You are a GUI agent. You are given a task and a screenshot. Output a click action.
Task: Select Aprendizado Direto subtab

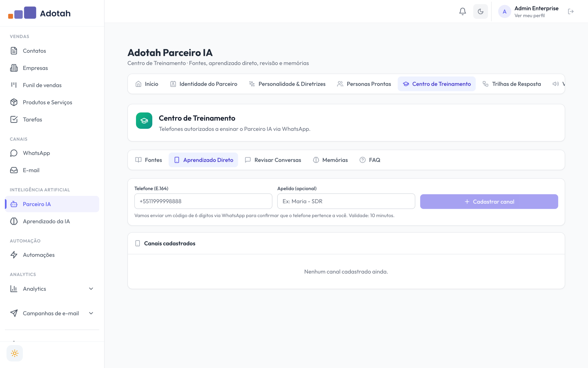203,160
